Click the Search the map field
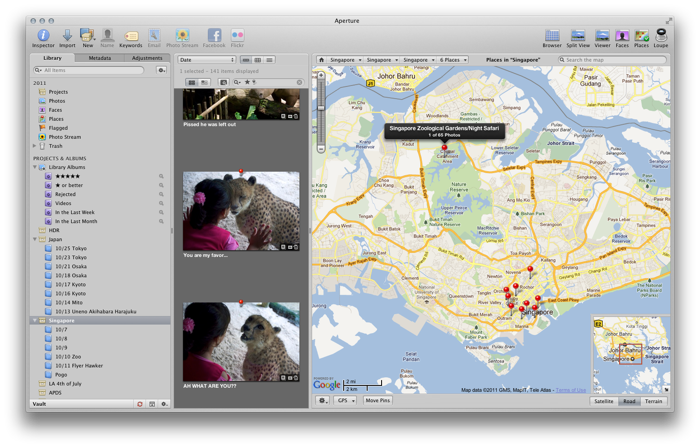This screenshot has width=700, height=448. [x=612, y=60]
